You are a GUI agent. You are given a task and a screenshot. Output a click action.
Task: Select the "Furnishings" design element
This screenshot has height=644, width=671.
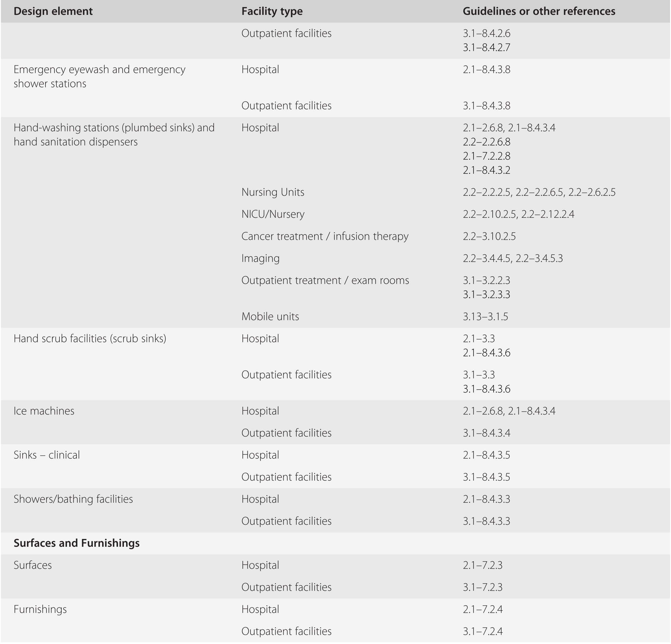[40, 609]
